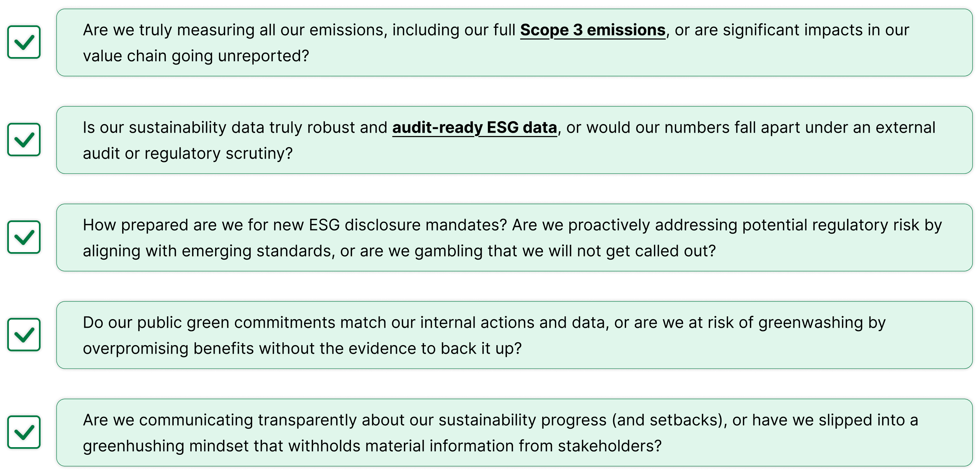Select the card about value chain going unreported
Screen dimensions: 980x476
click(x=514, y=43)
